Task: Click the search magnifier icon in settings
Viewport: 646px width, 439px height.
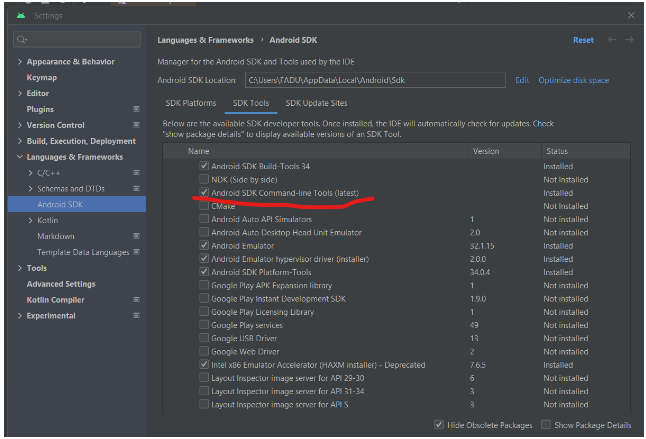Action: tap(21, 40)
